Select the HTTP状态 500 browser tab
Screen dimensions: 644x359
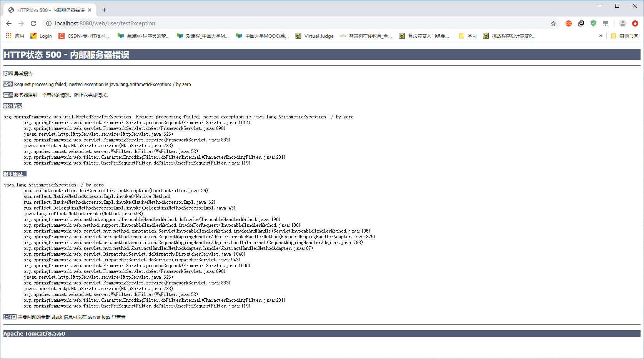[x=49, y=10]
